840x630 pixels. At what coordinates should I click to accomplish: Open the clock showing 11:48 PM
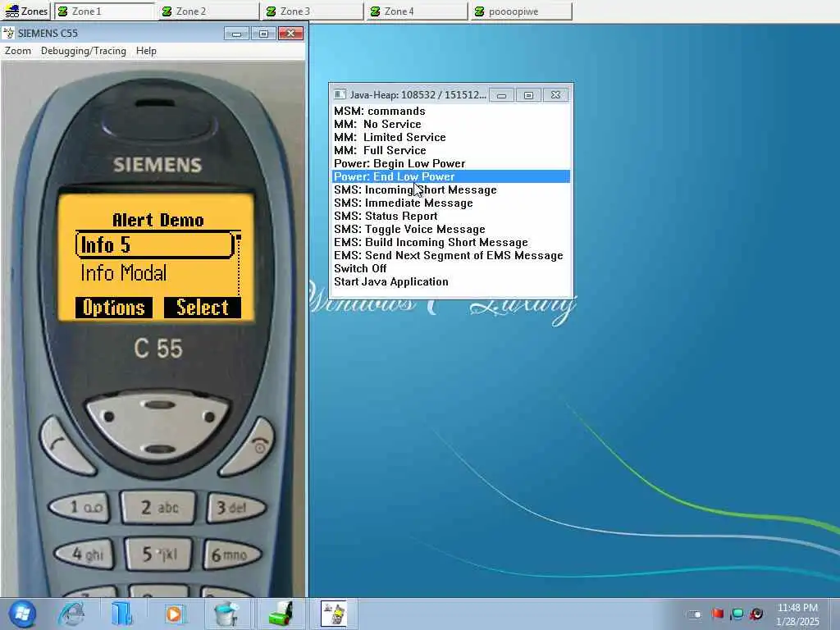797,614
